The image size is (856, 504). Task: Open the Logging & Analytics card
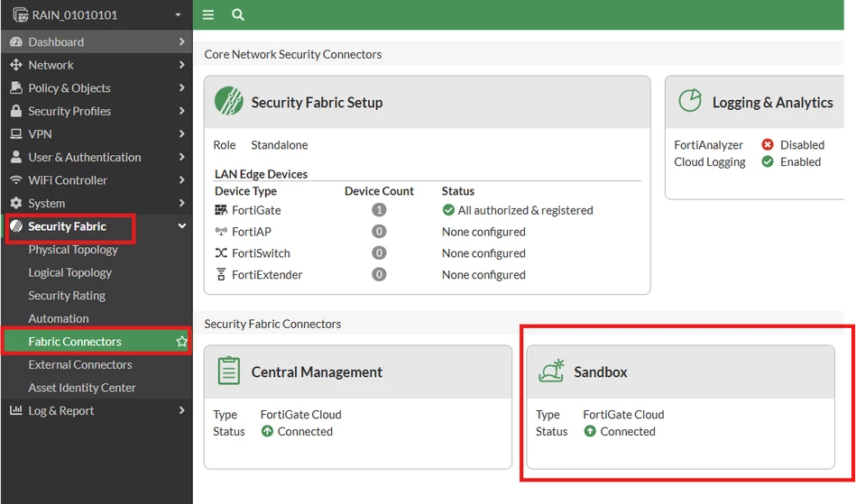(x=755, y=137)
